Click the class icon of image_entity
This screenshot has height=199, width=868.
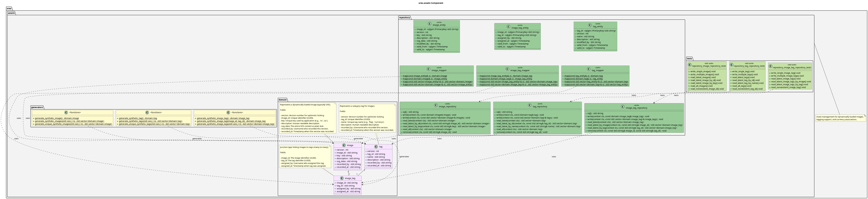(x=429, y=24)
